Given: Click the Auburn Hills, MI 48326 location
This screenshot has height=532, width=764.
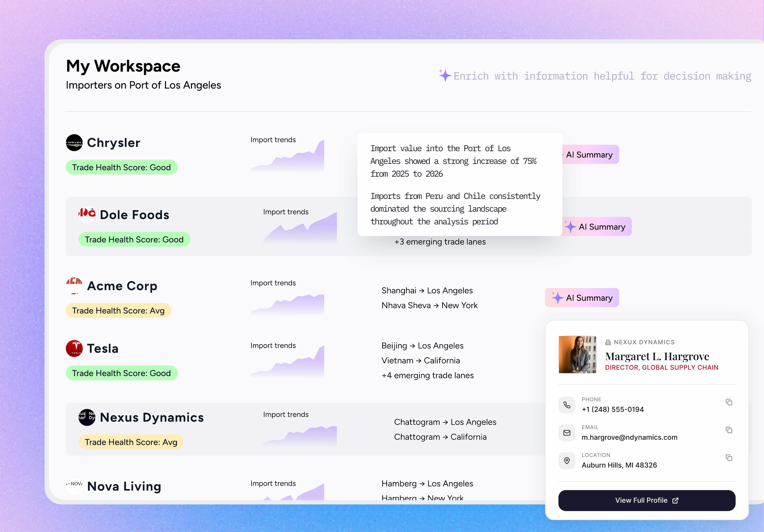Looking at the screenshot, I should coord(619,465).
